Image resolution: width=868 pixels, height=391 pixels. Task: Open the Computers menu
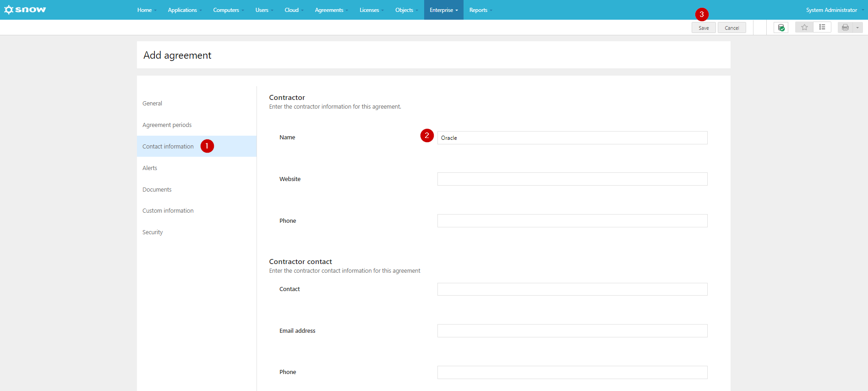click(x=228, y=10)
